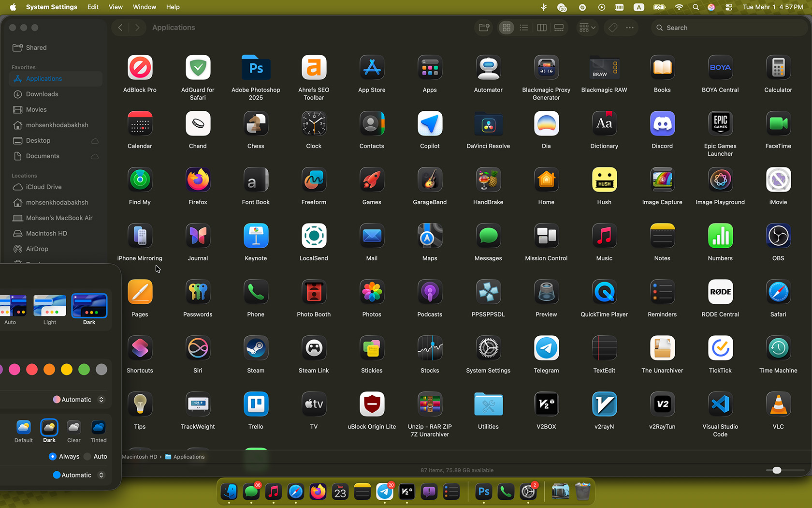Click the TickTick app icon
812x508 pixels.
point(720,348)
